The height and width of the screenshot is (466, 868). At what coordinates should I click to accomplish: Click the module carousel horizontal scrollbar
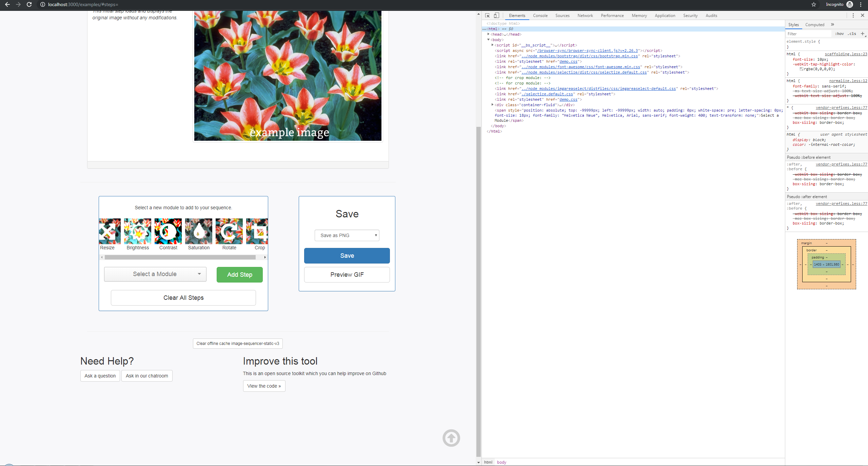[x=180, y=257]
